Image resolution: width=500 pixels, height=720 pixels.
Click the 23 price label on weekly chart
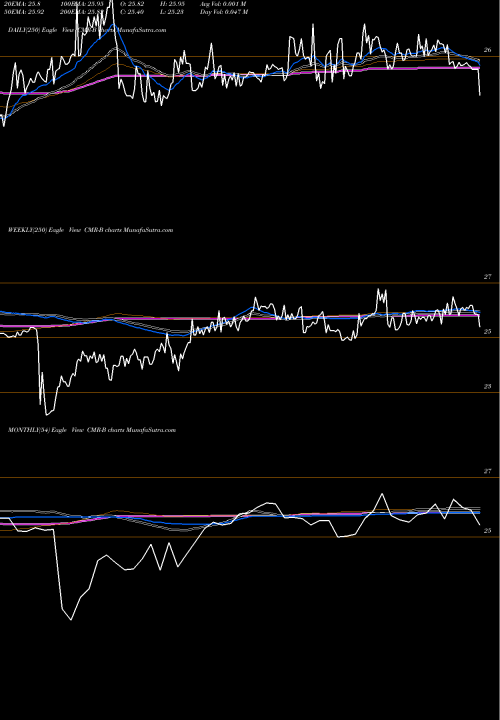click(488, 387)
